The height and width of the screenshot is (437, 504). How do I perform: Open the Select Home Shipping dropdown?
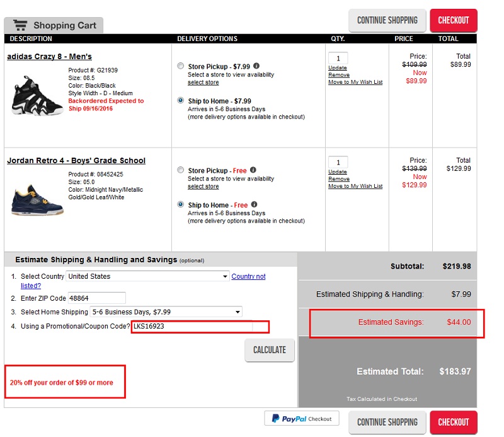(166, 312)
